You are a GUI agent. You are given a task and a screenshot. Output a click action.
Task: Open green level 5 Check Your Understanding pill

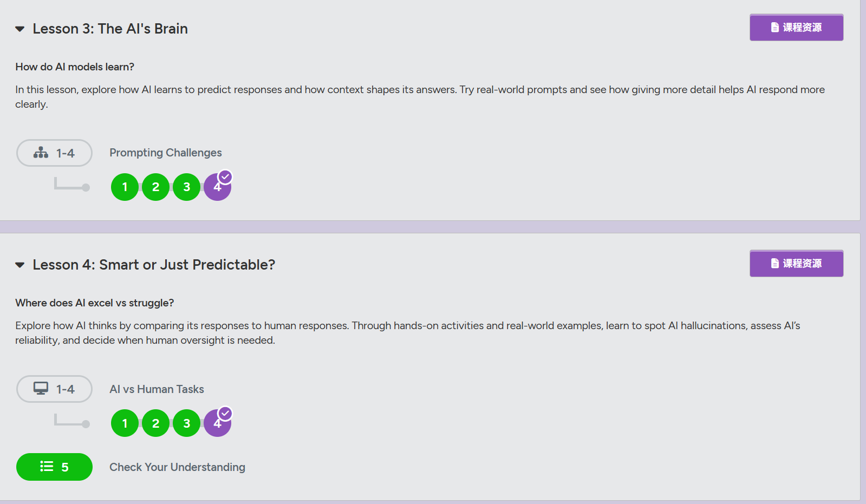tap(54, 467)
